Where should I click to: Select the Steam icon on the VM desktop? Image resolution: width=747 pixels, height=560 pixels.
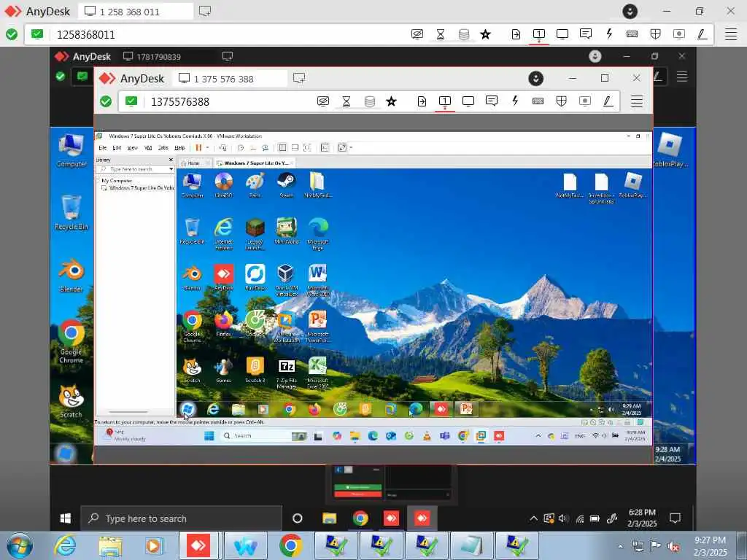[x=286, y=184]
